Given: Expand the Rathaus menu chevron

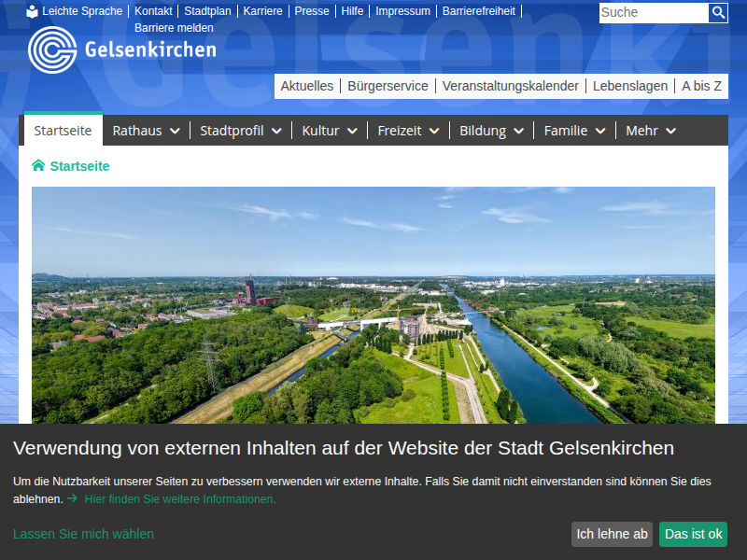Looking at the screenshot, I should 175,131.
